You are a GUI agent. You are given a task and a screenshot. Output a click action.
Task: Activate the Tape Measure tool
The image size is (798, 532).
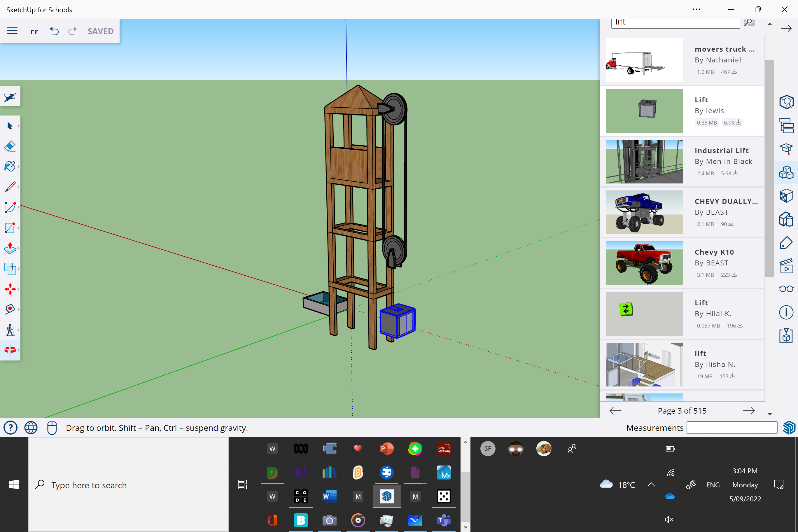coord(10,309)
